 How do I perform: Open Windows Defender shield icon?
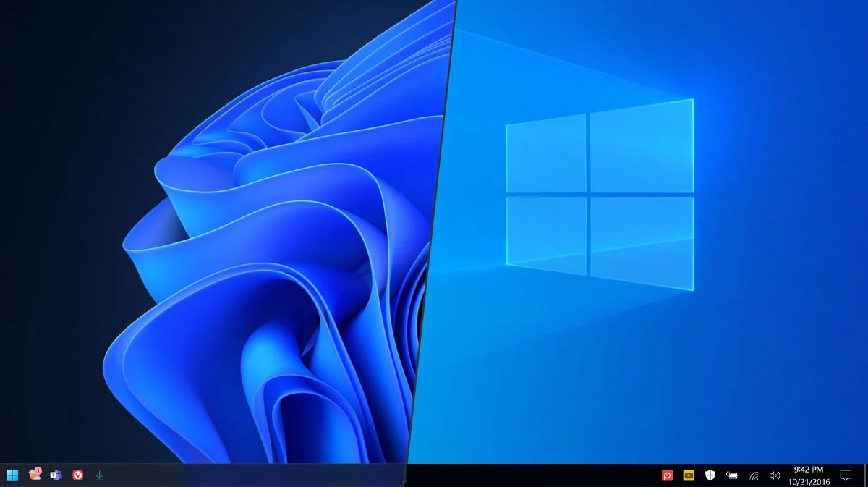[x=710, y=475]
